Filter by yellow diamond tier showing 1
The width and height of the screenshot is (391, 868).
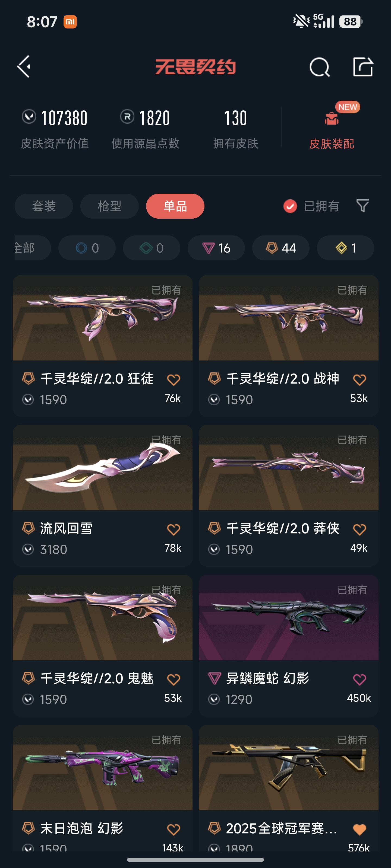coord(345,248)
